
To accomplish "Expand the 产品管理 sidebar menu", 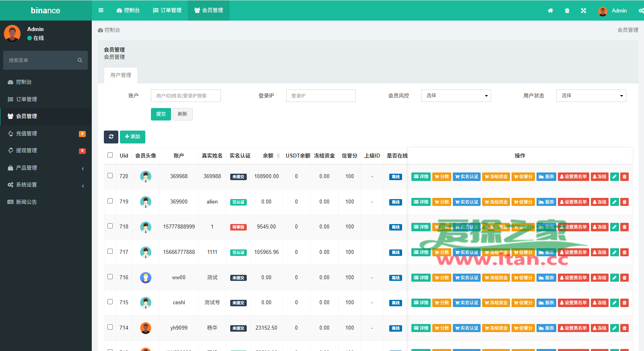I will (x=46, y=168).
